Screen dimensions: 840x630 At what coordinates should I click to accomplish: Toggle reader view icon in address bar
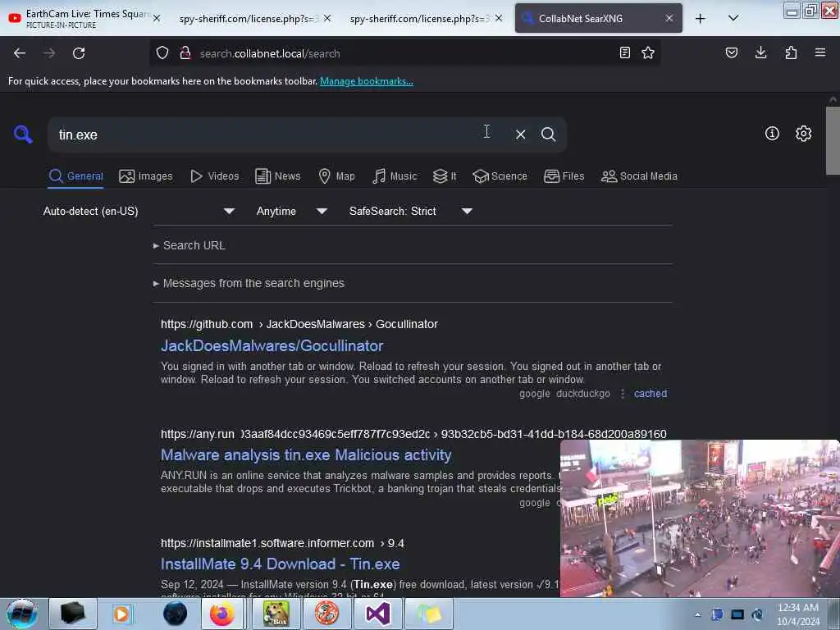pyautogui.click(x=624, y=52)
